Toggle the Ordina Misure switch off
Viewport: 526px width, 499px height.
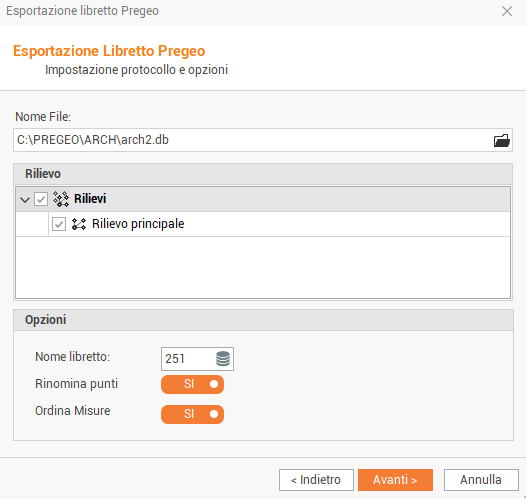coord(192,414)
